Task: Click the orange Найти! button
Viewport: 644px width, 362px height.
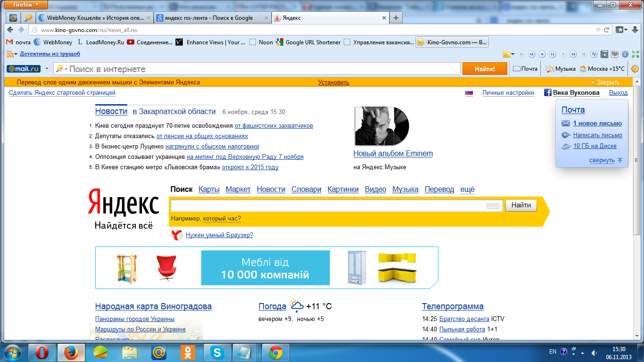Action: 485,69
